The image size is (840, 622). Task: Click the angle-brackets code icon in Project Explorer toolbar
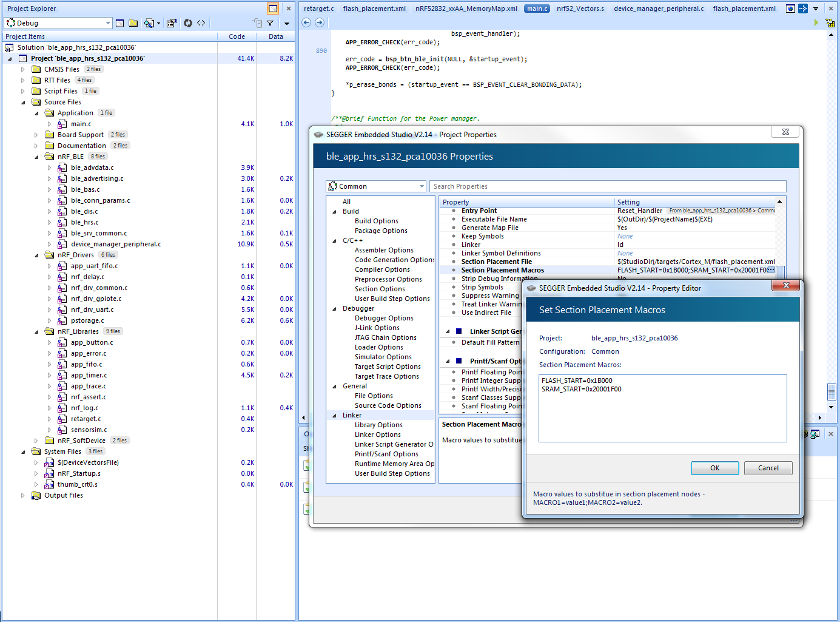pos(201,23)
